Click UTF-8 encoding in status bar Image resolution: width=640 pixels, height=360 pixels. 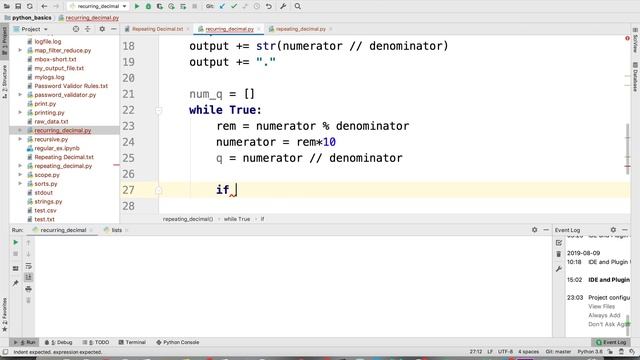[x=505, y=351]
